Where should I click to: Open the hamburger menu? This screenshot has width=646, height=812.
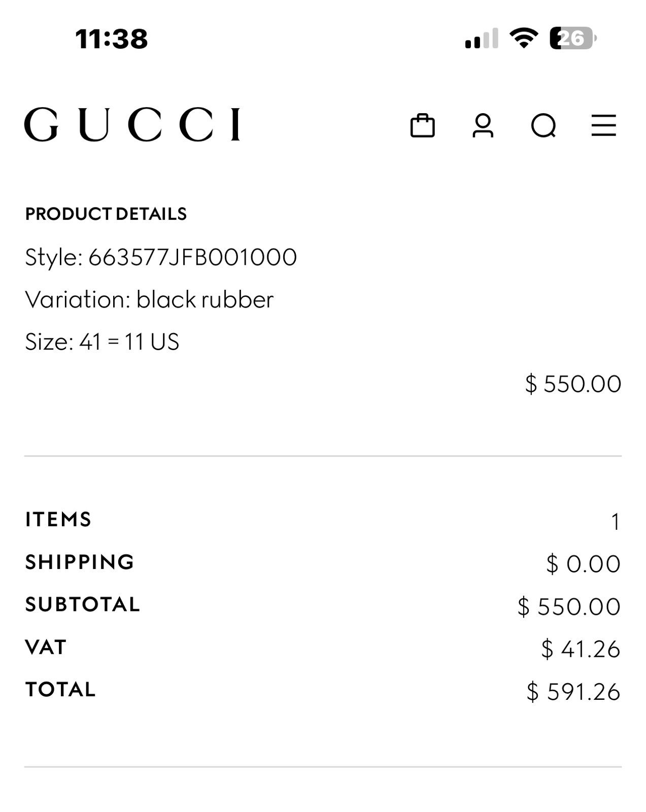pos(604,125)
